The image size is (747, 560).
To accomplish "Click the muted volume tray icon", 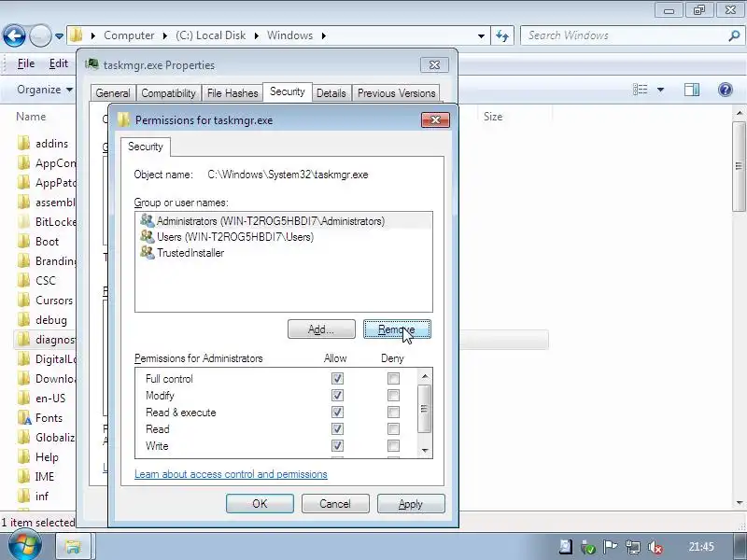I will (655, 547).
